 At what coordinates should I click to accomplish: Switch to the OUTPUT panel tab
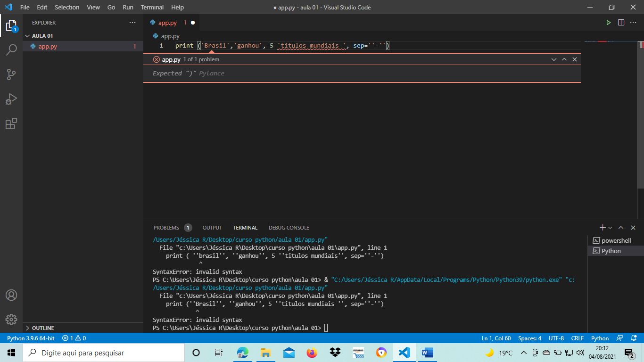point(212,228)
